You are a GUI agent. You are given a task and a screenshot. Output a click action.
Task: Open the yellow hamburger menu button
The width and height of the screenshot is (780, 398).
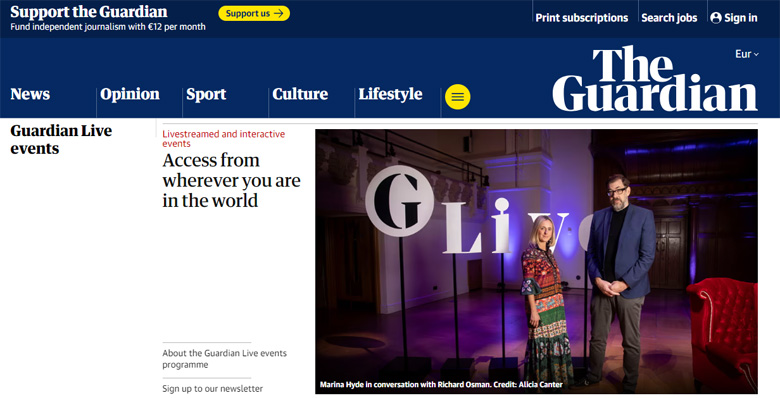[x=458, y=97]
